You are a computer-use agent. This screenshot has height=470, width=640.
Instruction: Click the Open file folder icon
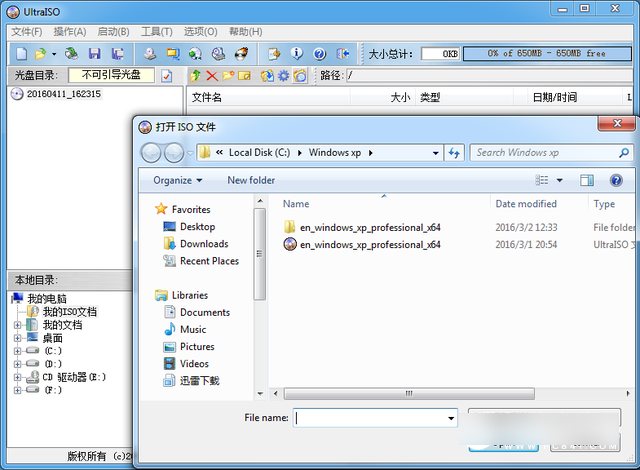point(40,53)
